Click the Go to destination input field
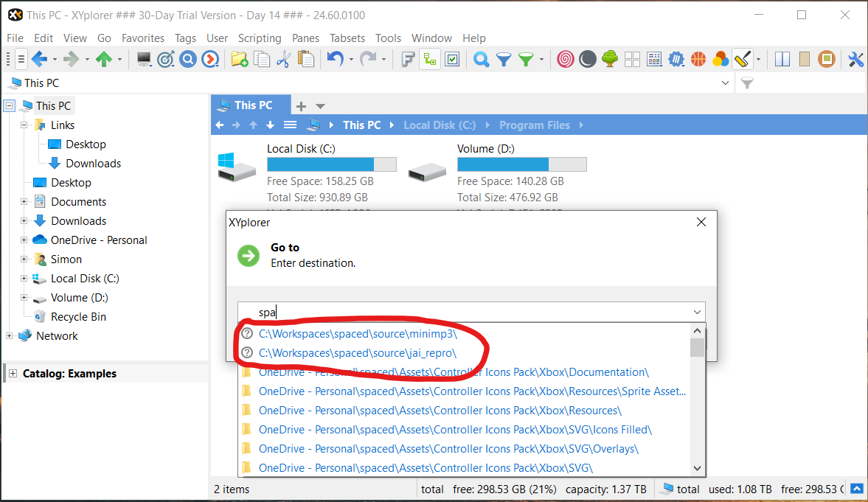The image size is (868, 502). click(465, 312)
